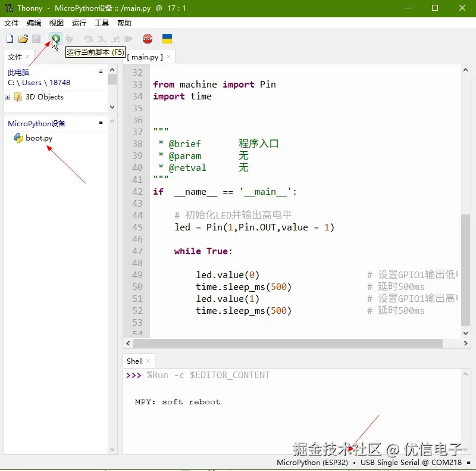The height and width of the screenshot is (471, 476).
Task: Select the 3D Objects folder name
Action: click(45, 97)
